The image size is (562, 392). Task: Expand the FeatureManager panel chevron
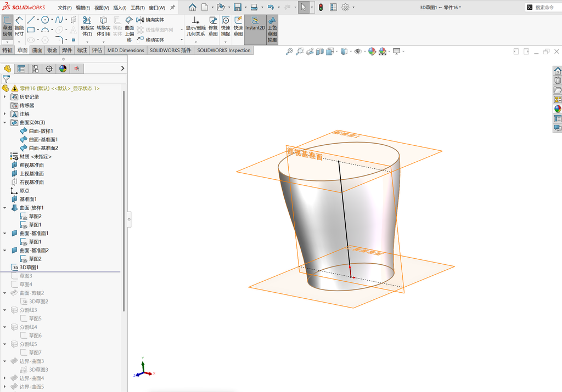point(122,69)
